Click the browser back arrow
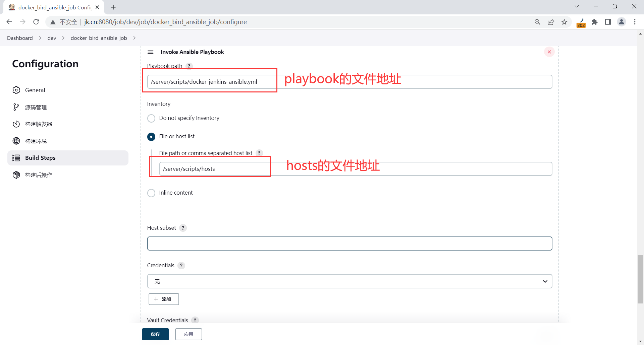The height and width of the screenshot is (345, 644). tap(9, 22)
